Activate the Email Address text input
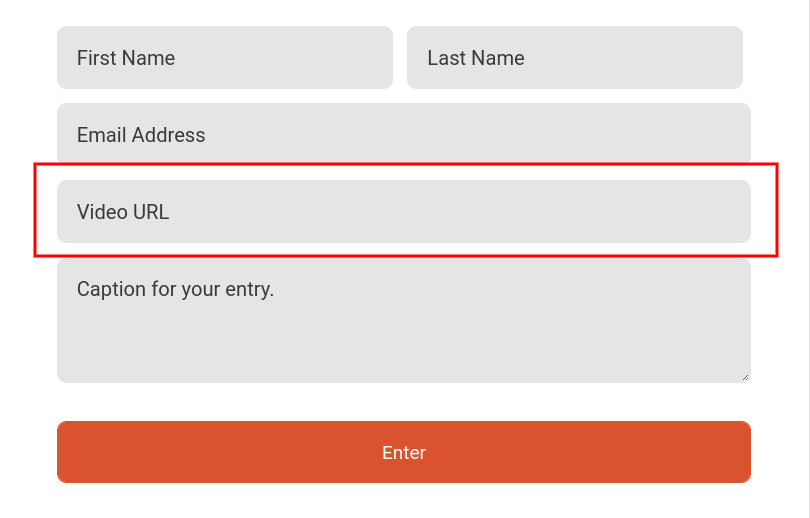 coord(403,134)
